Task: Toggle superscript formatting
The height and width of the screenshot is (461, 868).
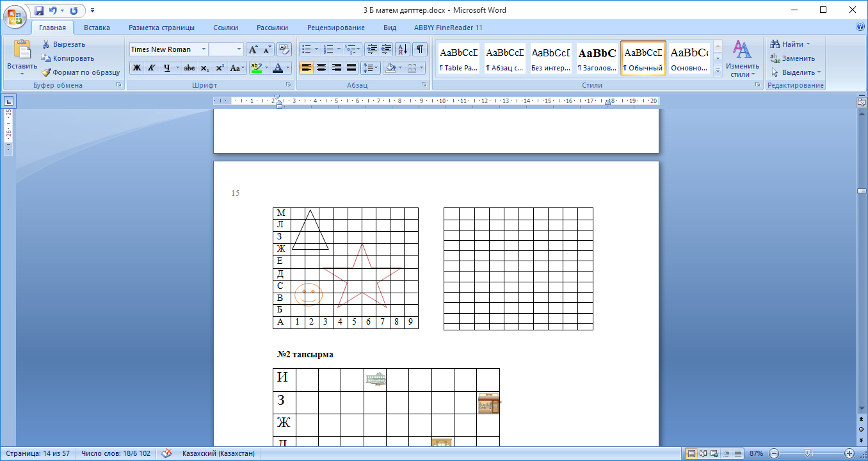Action: (x=220, y=68)
